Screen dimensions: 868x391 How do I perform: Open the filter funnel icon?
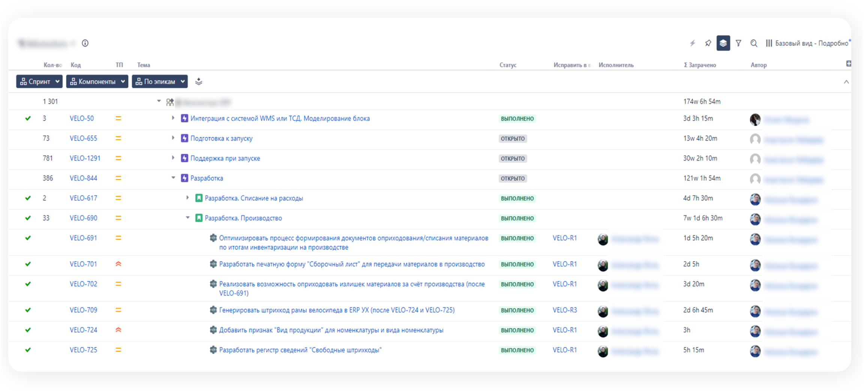point(738,43)
